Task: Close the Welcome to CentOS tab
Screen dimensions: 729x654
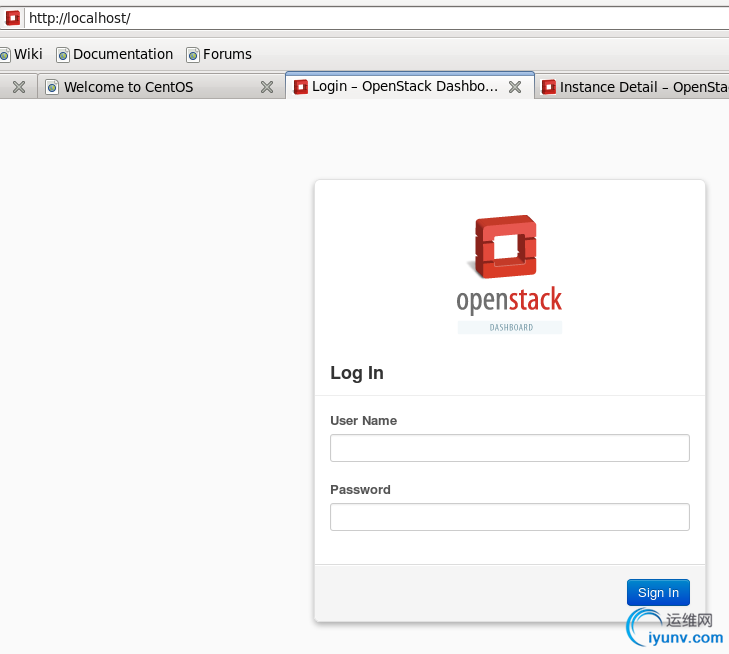Action: click(267, 87)
